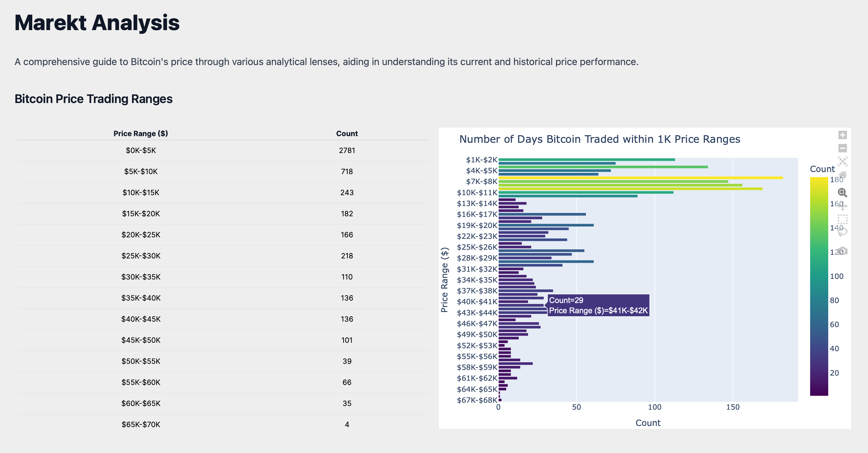Viewport: 868px width, 453px height.
Task: Click the zoom in plus icon
Action: pyautogui.click(x=842, y=135)
